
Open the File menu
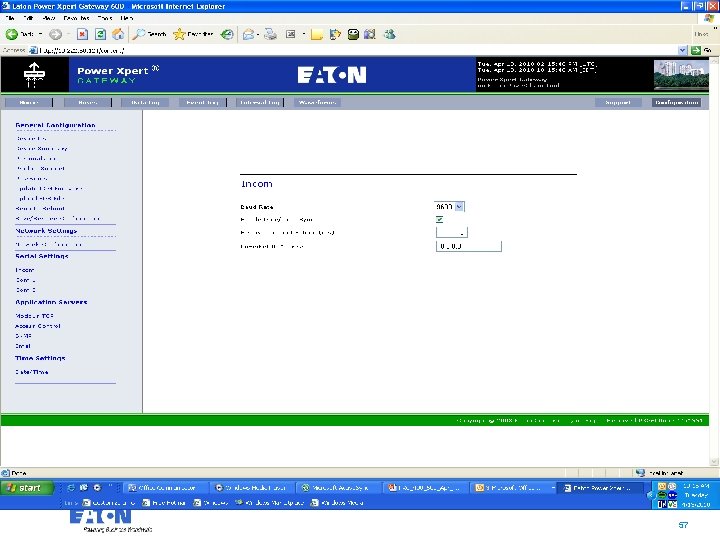click(x=10, y=18)
